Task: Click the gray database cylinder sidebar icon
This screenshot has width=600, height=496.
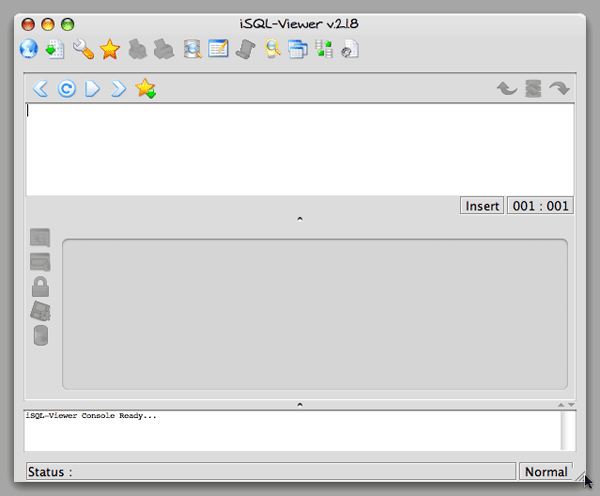Action: (41, 336)
